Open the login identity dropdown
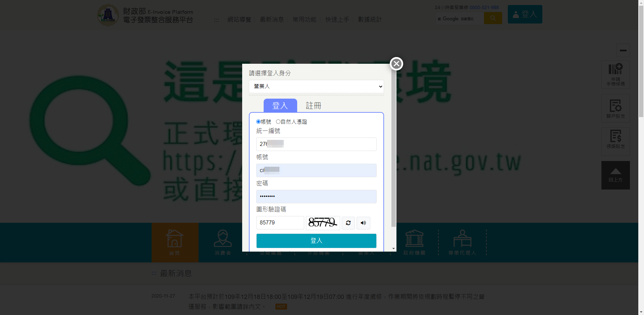Screen dimensions: 644x315 coord(316,87)
